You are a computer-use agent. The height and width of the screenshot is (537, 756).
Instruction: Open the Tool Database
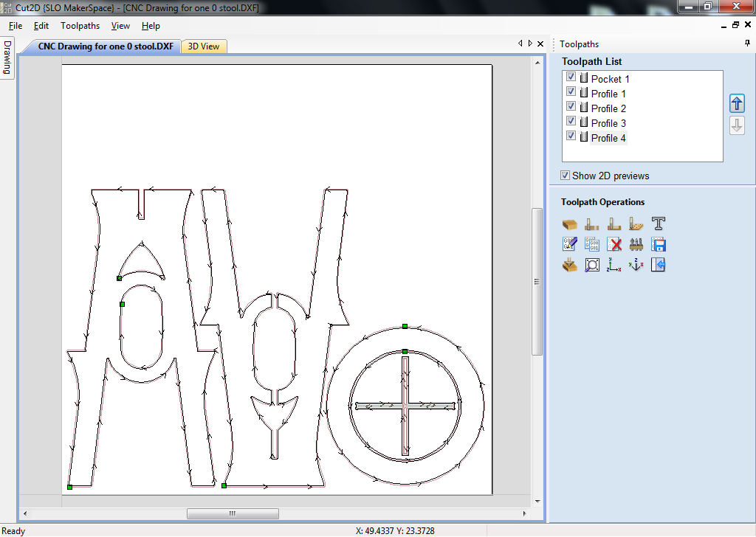636,244
